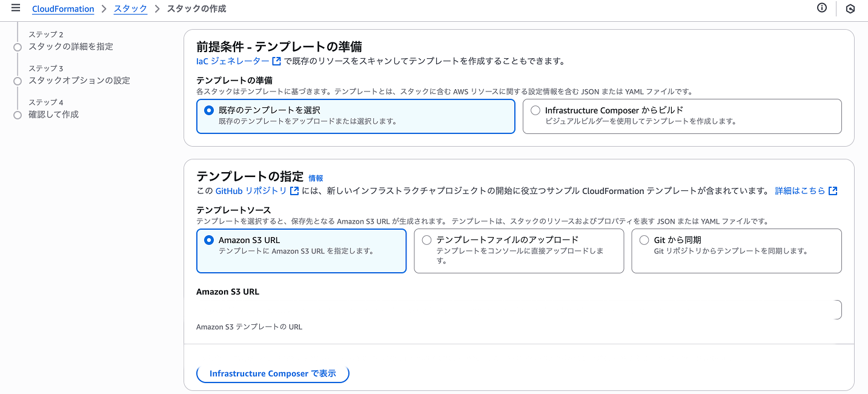
Task: Click テンプレートの指定 heading
Action: pos(250,177)
